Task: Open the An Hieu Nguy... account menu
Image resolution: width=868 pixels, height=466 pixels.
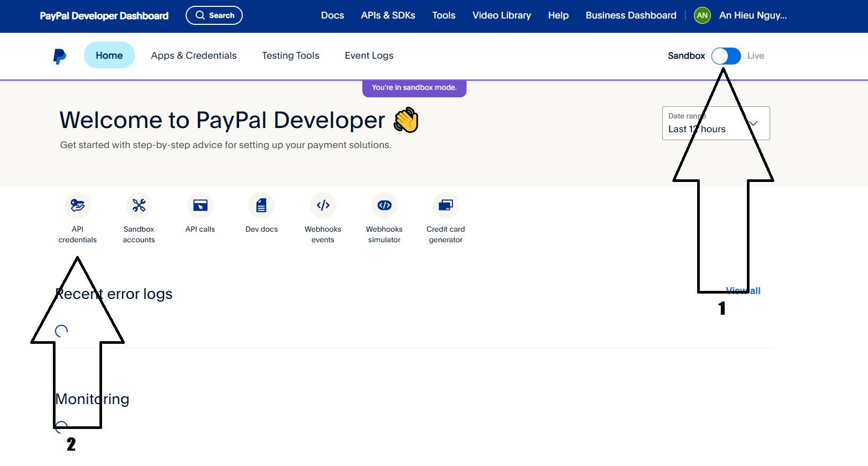Action: pos(753,15)
